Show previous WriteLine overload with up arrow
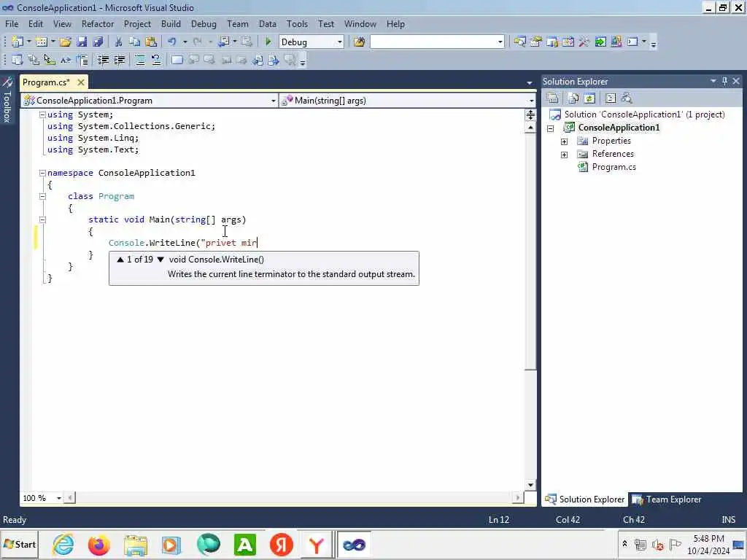This screenshot has height=560, width=747. pos(120,260)
